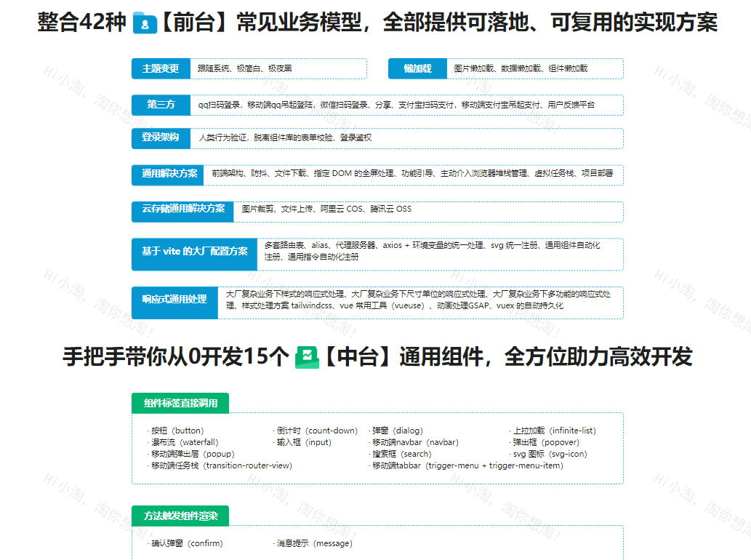Viewport: 751px width, 560px height.
Task: Click the 按钮 (button) list item
Action: click(177, 431)
